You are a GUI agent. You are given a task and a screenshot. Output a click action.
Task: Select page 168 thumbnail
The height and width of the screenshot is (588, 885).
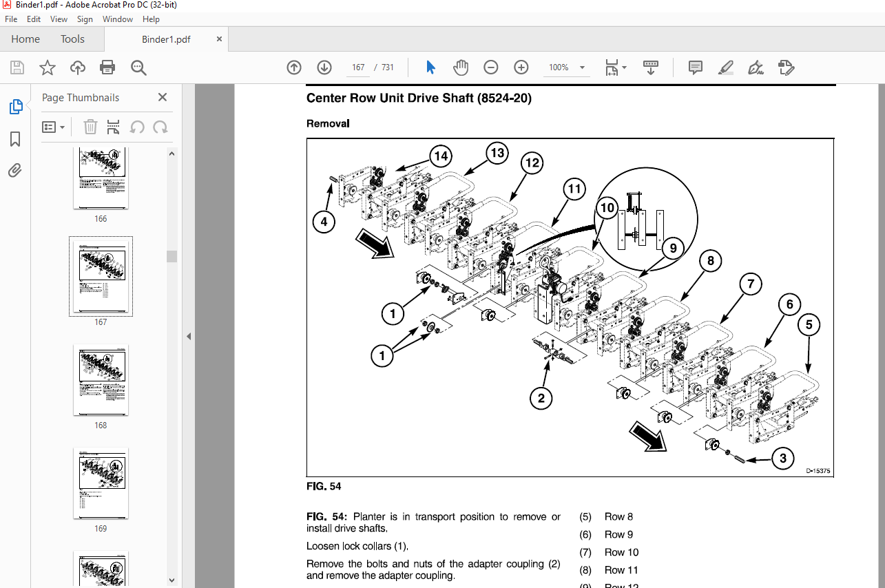101,380
